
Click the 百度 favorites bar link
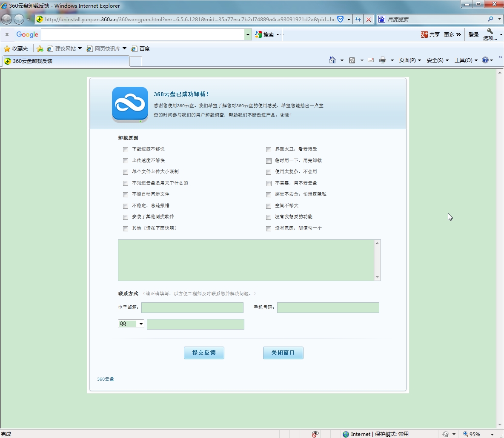point(140,48)
